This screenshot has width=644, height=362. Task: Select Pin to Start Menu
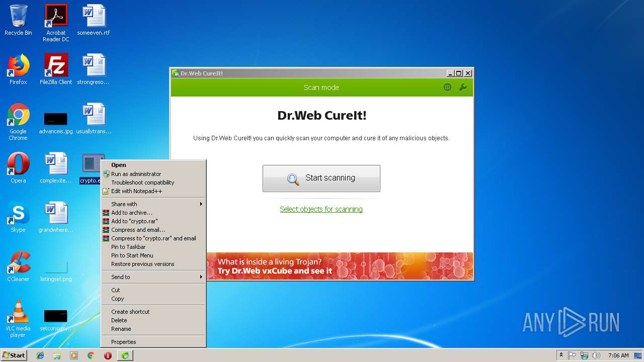(153, 255)
